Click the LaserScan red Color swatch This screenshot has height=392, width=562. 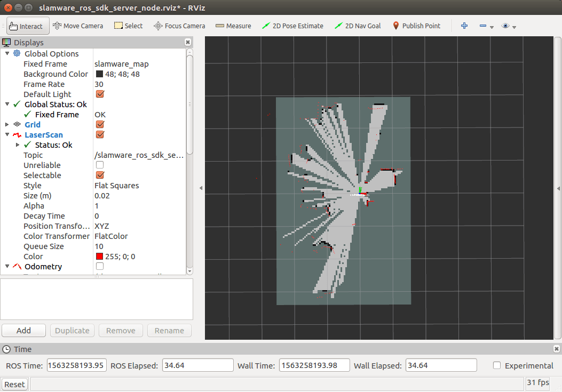[x=100, y=256]
